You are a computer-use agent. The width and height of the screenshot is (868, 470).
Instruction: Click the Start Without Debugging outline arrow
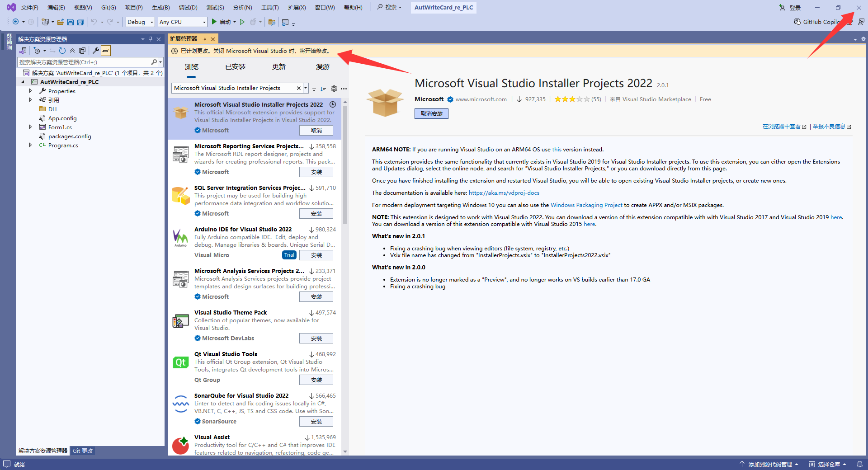click(242, 22)
